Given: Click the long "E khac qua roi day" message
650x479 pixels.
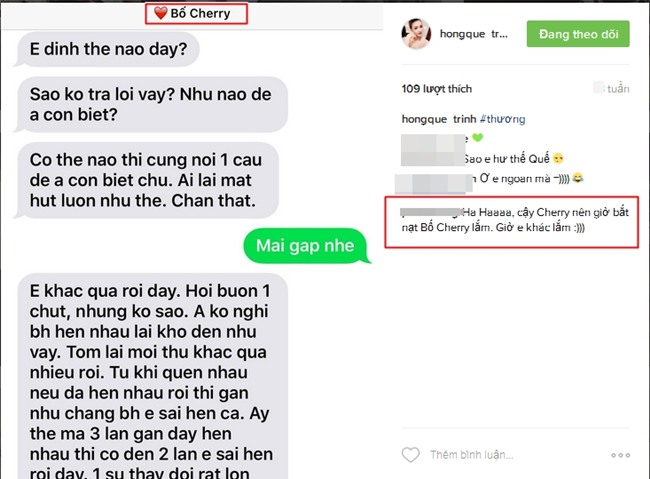Looking at the screenshot, I should coord(152,376).
